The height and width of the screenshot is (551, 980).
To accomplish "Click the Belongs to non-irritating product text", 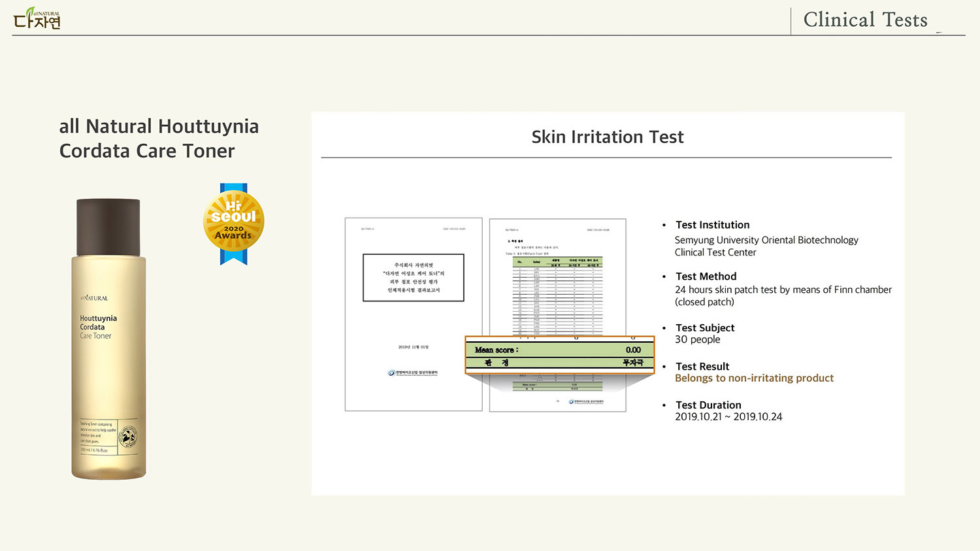I will click(754, 378).
